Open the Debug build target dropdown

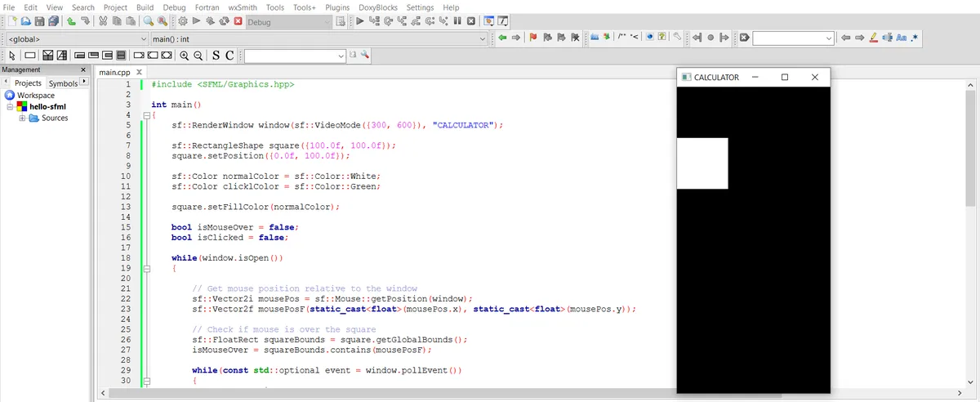tap(289, 22)
